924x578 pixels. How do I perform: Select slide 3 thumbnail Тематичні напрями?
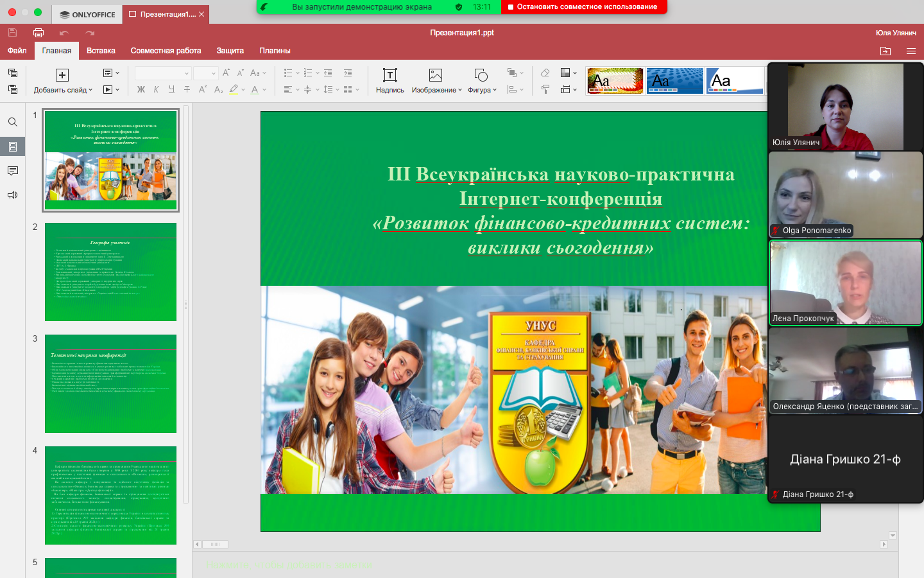click(110, 383)
